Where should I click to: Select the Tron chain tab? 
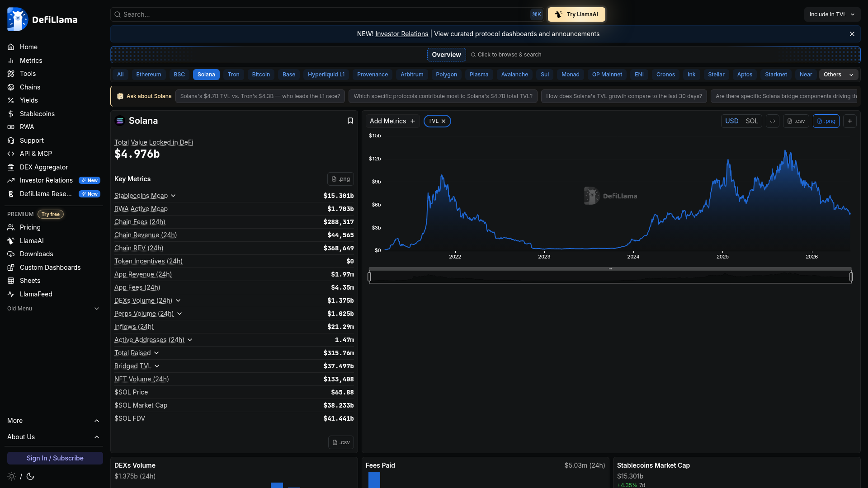233,75
